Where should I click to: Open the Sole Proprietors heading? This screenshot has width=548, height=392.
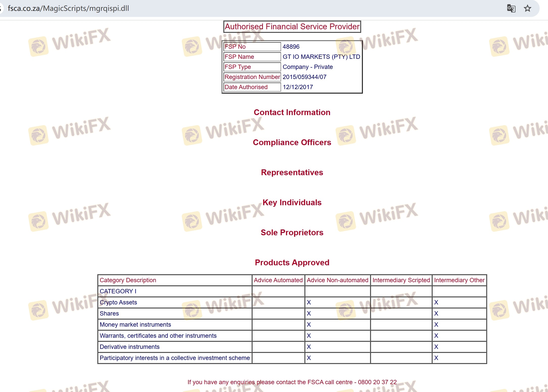[292, 232]
